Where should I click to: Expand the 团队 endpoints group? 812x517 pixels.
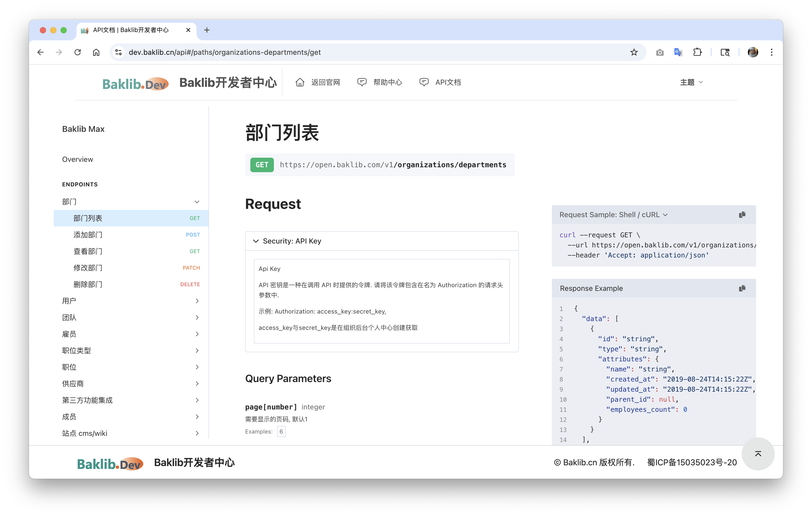131,317
